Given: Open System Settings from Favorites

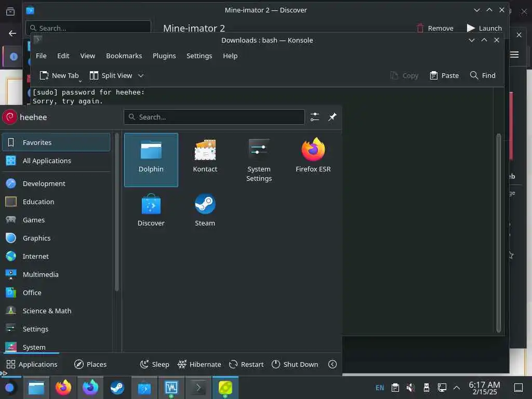Looking at the screenshot, I should point(259,160).
